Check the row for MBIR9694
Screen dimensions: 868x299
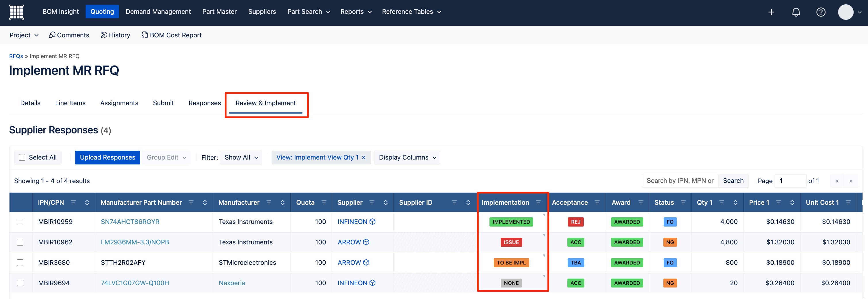tap(20, 283)
